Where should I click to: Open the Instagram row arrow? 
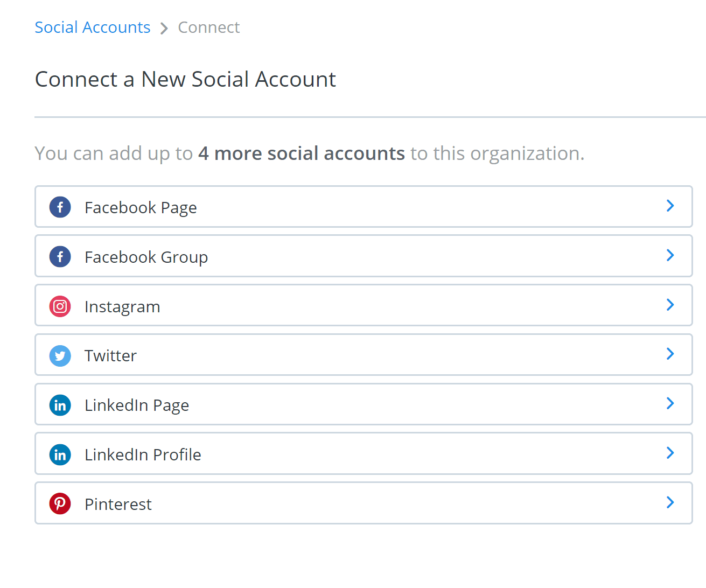[x=670, y=305]
